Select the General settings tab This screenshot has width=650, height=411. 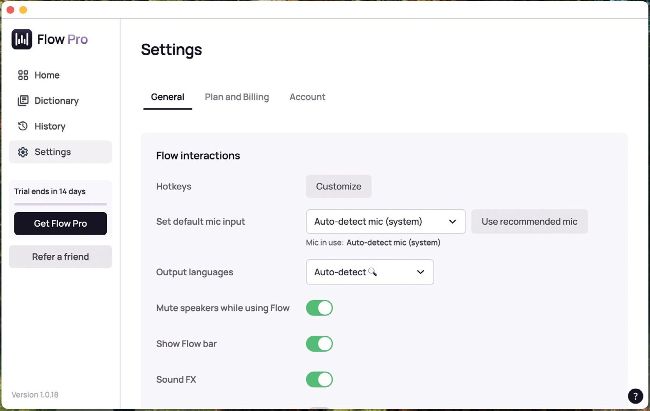(167, 97)
